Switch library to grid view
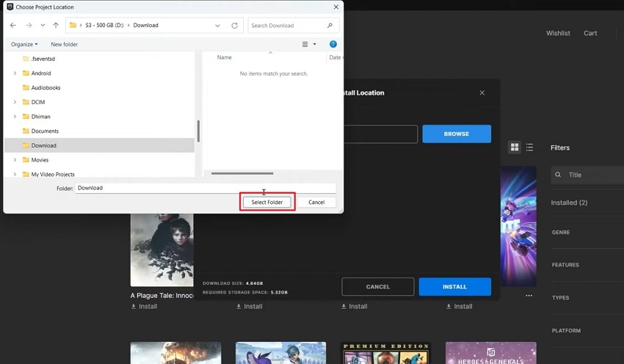Screen dimensions: 624x364 tap(515, 148)
